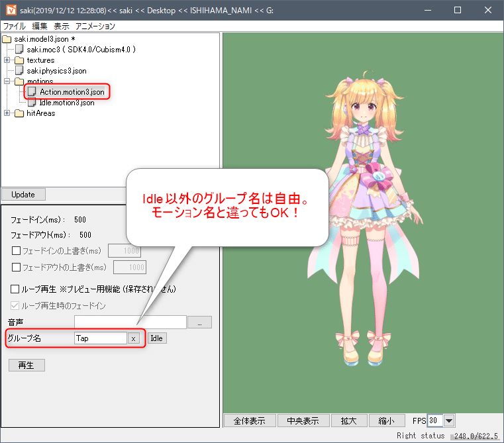Click the Action.motion3.json file icon
The image size is (504, 443).
coord(32,91)
